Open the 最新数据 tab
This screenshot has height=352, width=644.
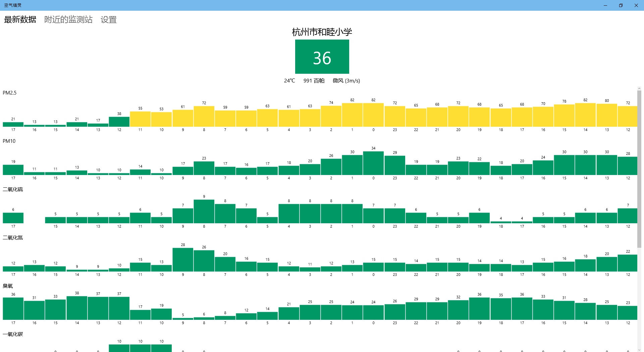pyautogui.click(x=20, y=20)
